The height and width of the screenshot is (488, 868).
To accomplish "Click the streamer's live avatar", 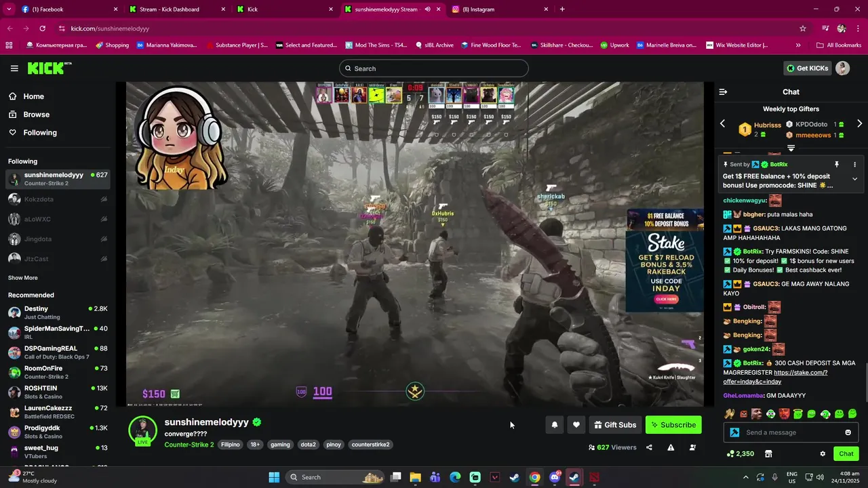I will point(143,431).
